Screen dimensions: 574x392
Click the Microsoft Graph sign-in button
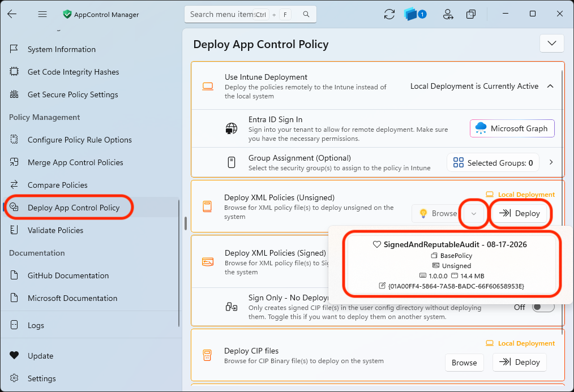click(512, 128)
